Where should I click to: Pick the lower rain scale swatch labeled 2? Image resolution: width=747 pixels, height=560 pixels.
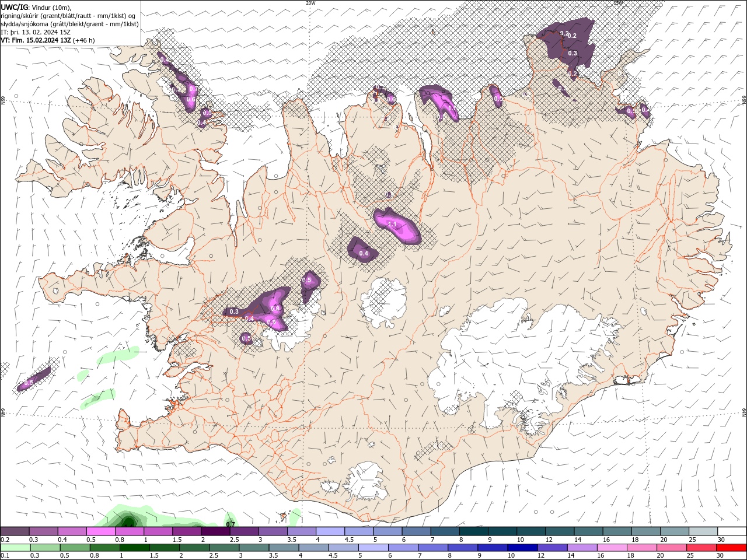click(x=195, y=548)
